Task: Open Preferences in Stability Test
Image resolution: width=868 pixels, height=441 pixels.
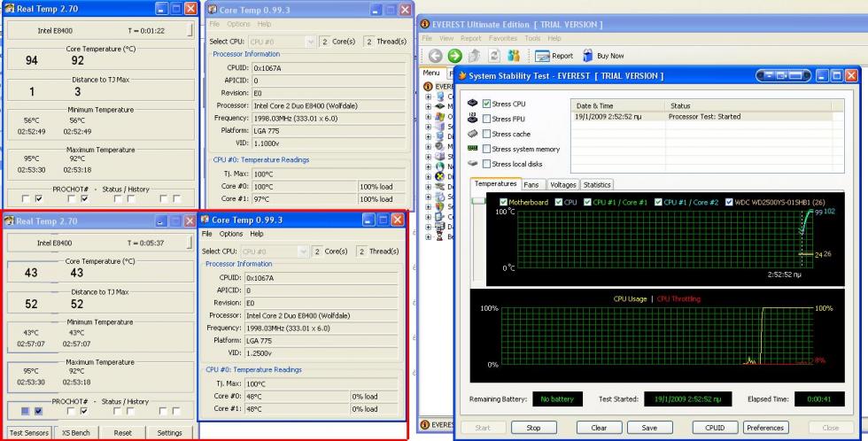Action: pos(765,428)
